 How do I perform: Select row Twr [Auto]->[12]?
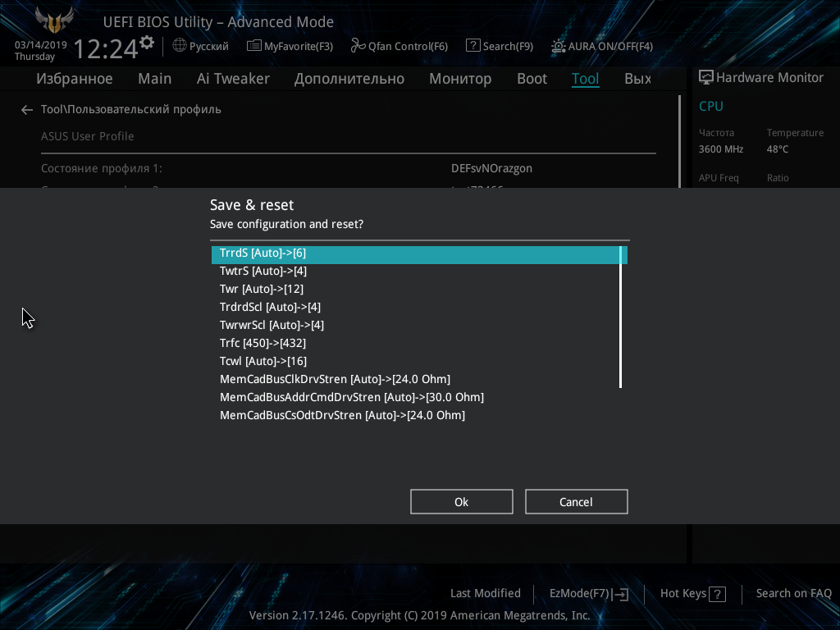point(419,290)
